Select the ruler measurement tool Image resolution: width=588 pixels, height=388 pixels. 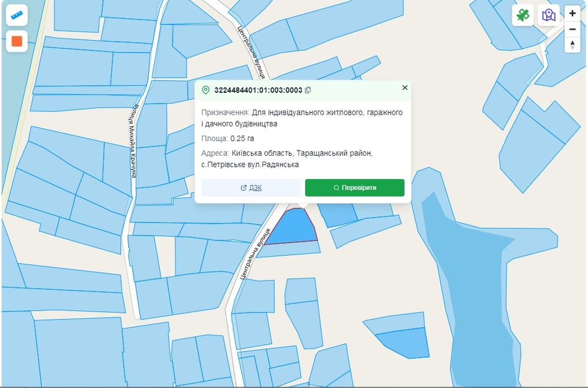[x=17, y=15]
